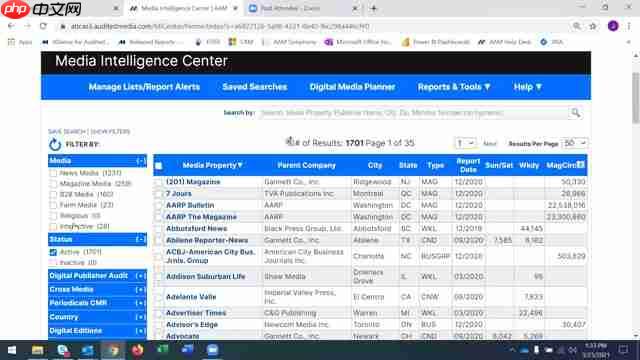The height and width of the screenshot is (360, 640).
Task: Open Windows Start menu
Action: point(12,350)
